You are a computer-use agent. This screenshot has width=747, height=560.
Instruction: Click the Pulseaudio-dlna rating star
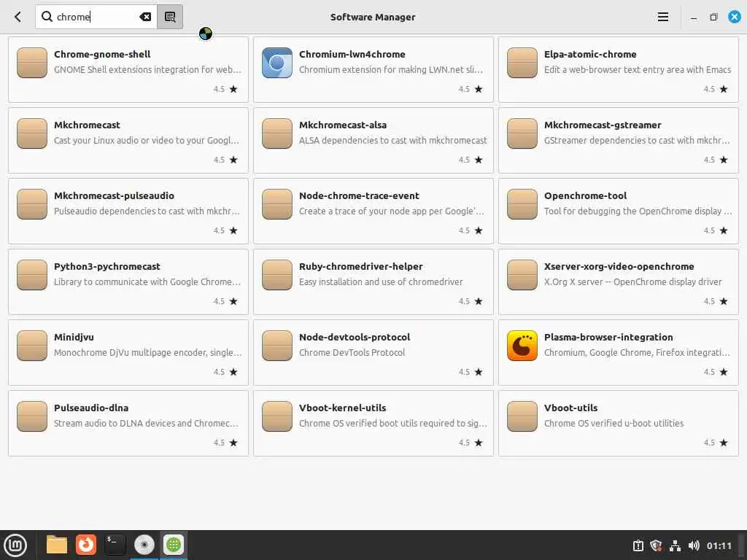pyautogui.click(x=233, y=443)
